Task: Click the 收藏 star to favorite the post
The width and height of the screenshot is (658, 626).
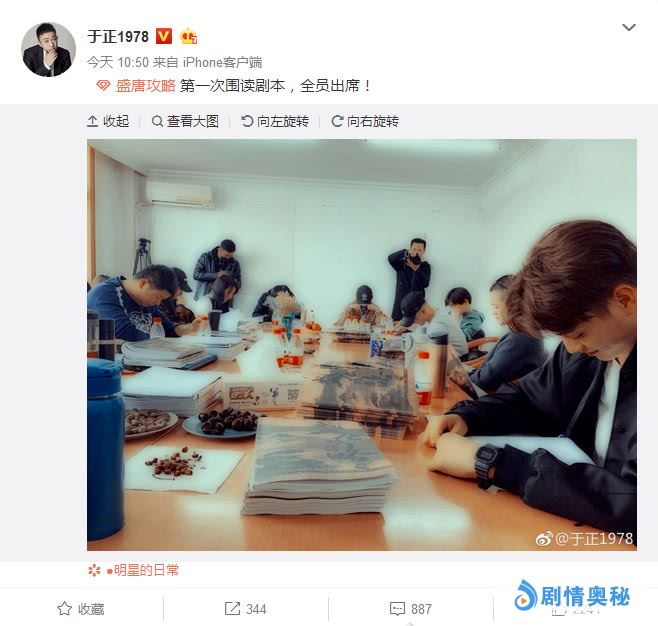Action: point(81,609)
